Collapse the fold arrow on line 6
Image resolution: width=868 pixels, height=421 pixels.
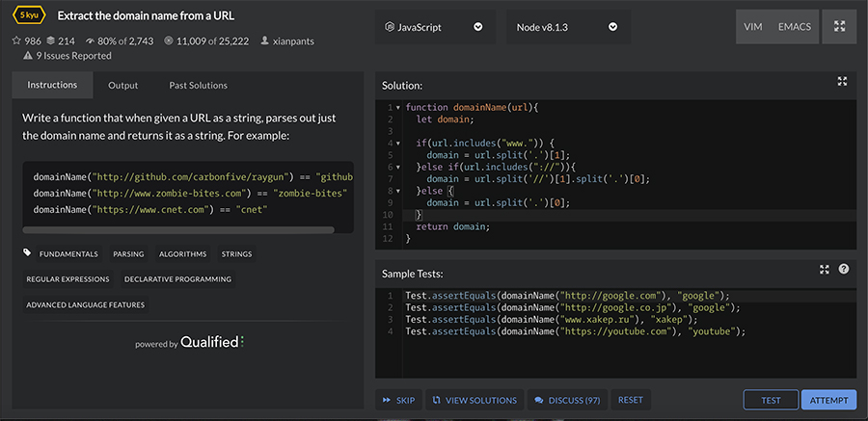pyautogui.click(x=398, y=167)
